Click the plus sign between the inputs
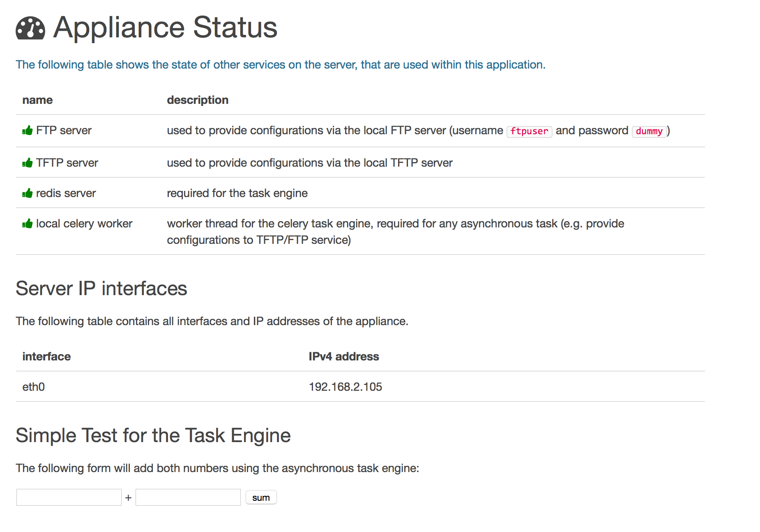Image resolution: width=760 pixels, height=532 pixels. click(x=129, y=498)
